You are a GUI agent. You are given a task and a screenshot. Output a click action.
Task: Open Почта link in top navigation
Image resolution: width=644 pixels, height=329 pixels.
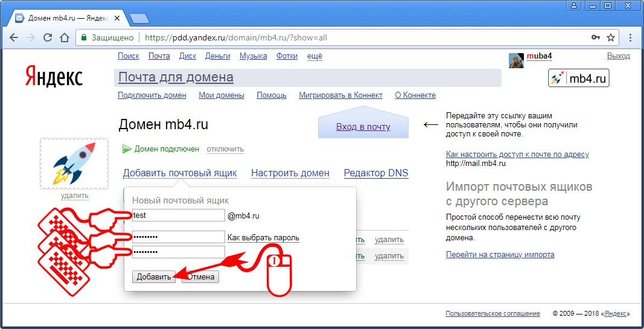tap(159, 56)
